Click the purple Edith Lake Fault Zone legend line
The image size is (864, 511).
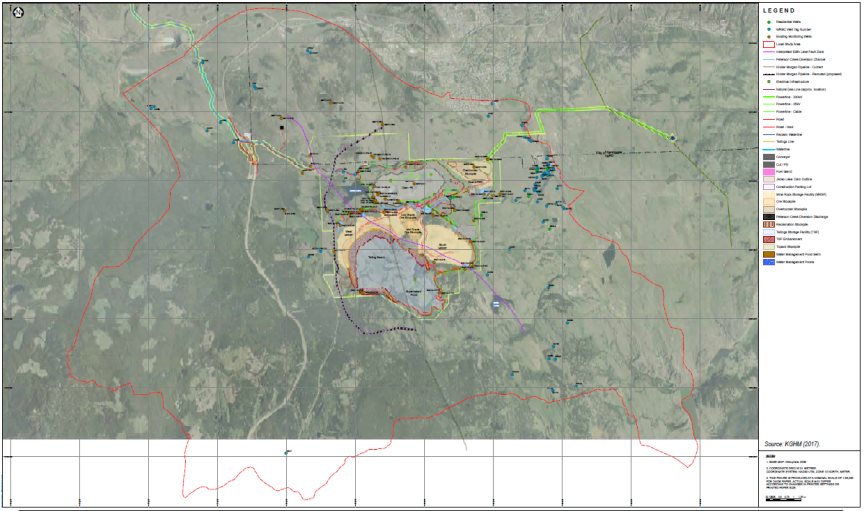769,52
